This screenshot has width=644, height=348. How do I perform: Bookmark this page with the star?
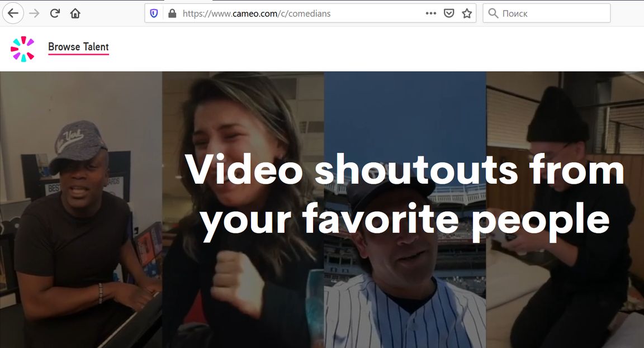[467, 13]
